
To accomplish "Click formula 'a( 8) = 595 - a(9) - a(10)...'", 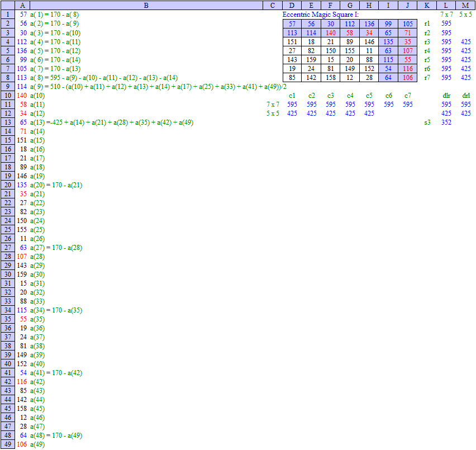I will tap(104, 78).
